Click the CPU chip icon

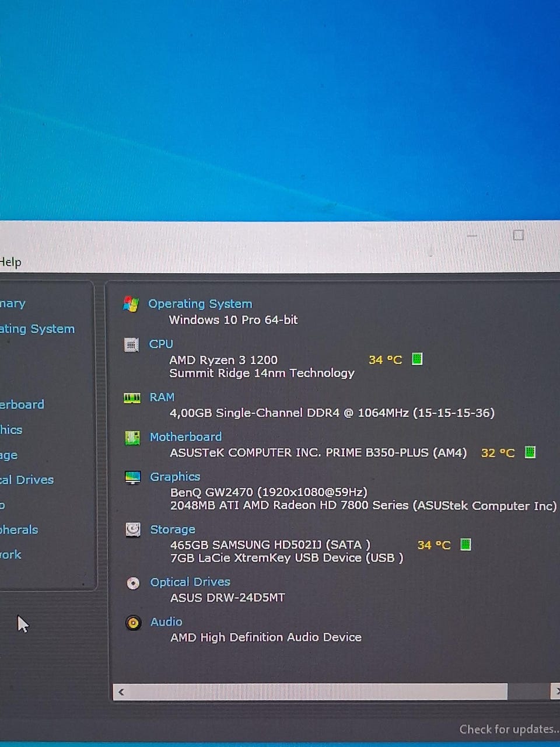[x=132, y=345]
